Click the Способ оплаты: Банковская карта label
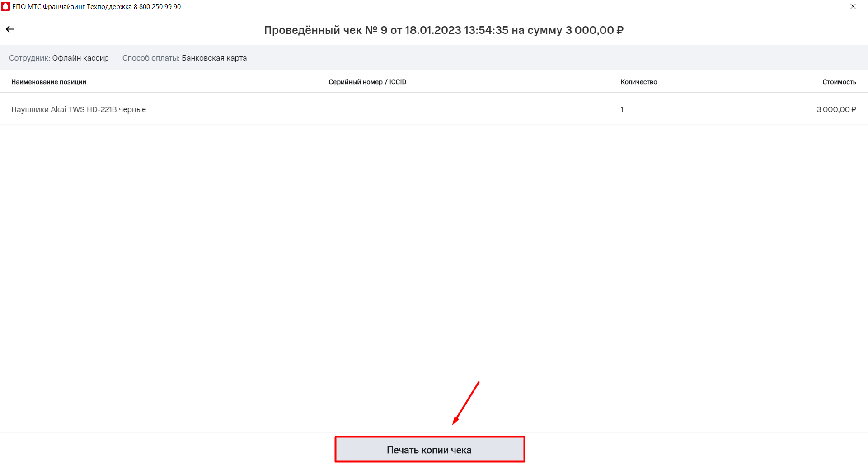Viewport: 868px width, 465px height. [x=184, y=58]
